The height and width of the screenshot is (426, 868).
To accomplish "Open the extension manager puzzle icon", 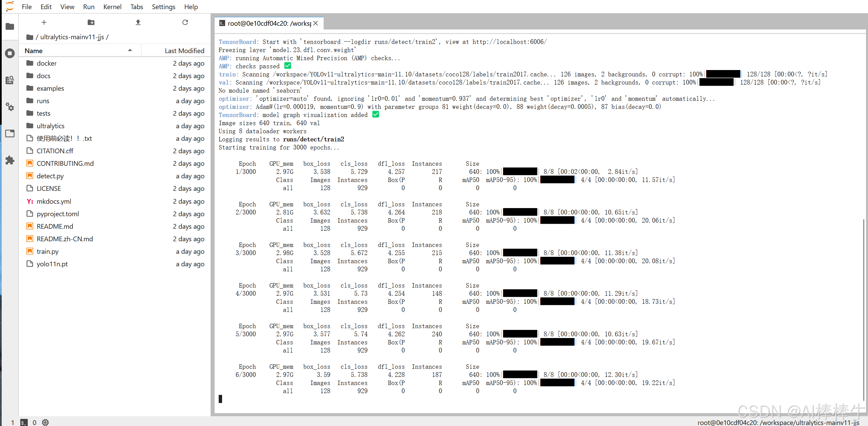I will click(x=10, y=160).
